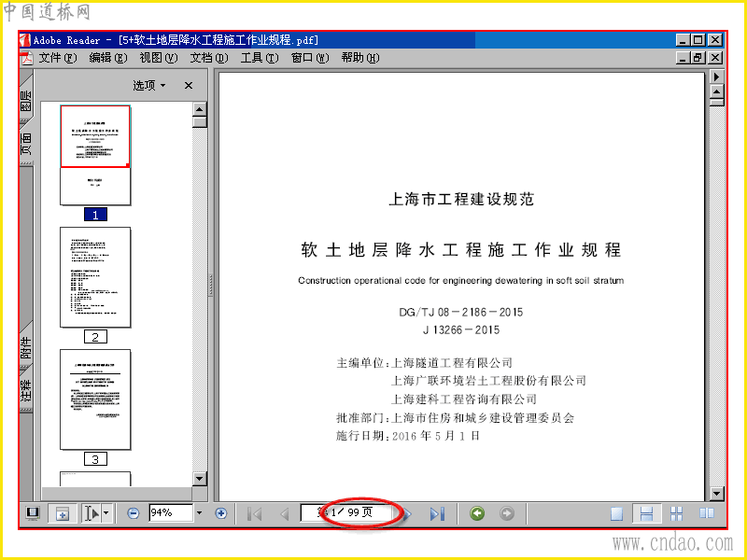Switch to the 附件 side tab
Screen dimensions: 747x560
[x=26, y=347]
